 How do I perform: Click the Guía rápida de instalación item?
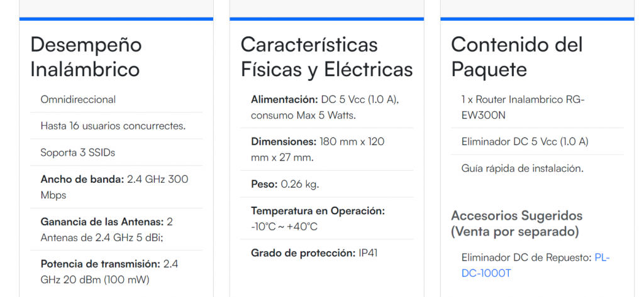click(x=523, y=168)
